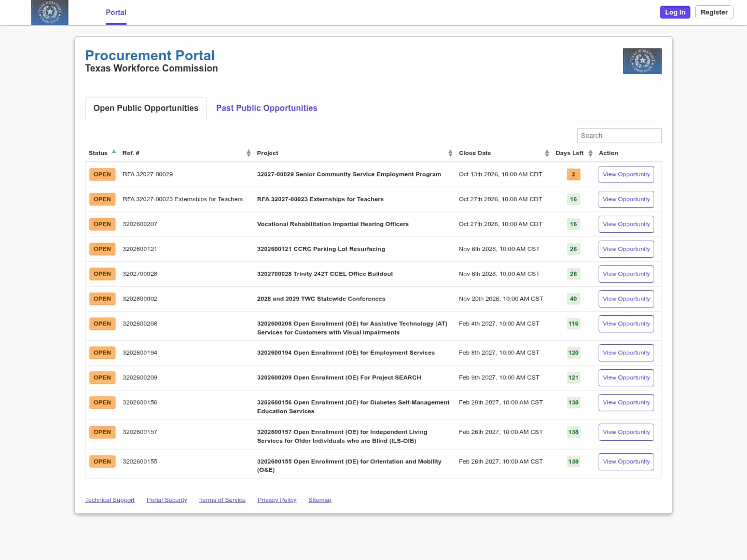Switch to Past Public Opportunities tab

(x=267, y=108)
